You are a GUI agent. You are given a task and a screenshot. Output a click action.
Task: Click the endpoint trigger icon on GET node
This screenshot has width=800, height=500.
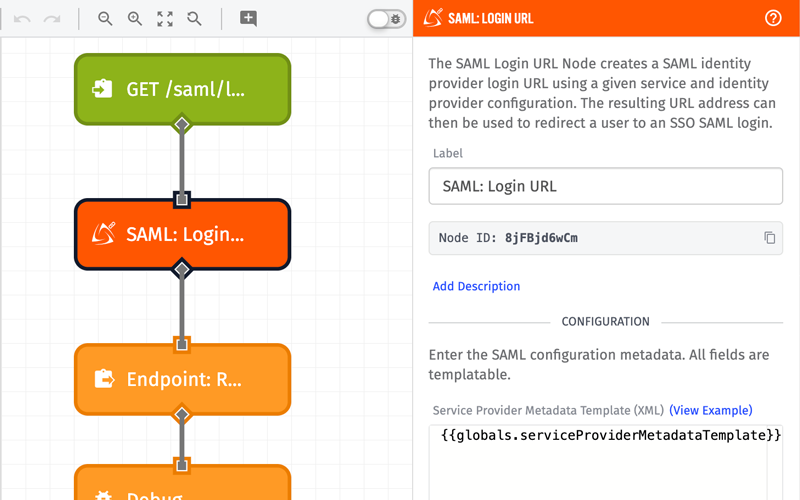(x=102, y=89)
